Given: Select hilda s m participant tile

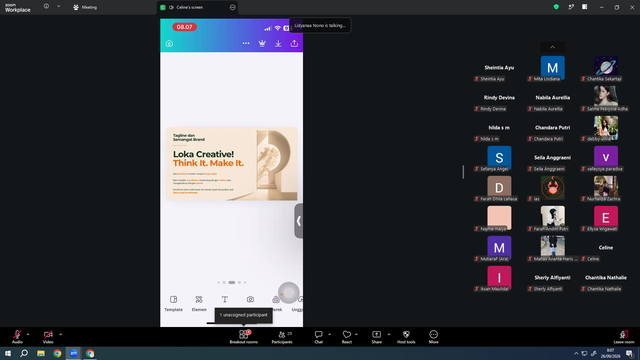Looking at the screenshot, I should (x=499, y=129).
